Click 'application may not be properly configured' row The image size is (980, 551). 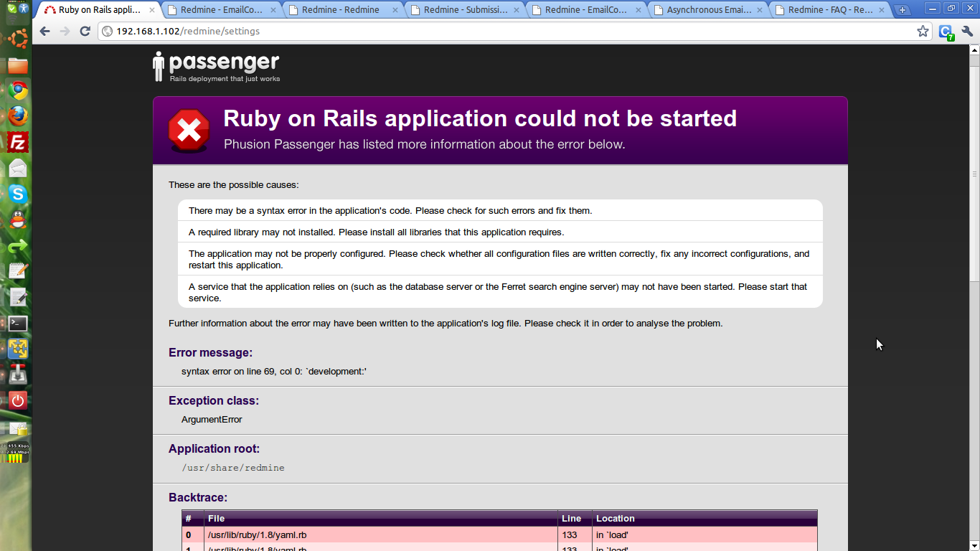[500, 259]
